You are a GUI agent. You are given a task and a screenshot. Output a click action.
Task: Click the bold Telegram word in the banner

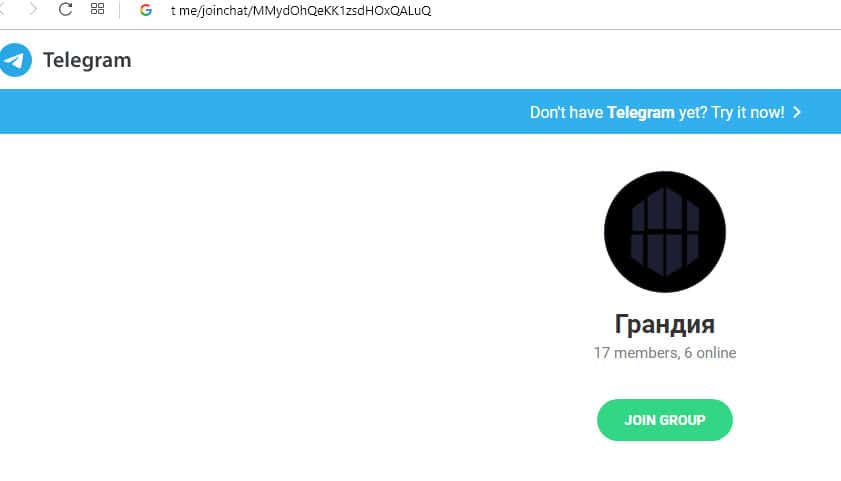tap(640, 112)
